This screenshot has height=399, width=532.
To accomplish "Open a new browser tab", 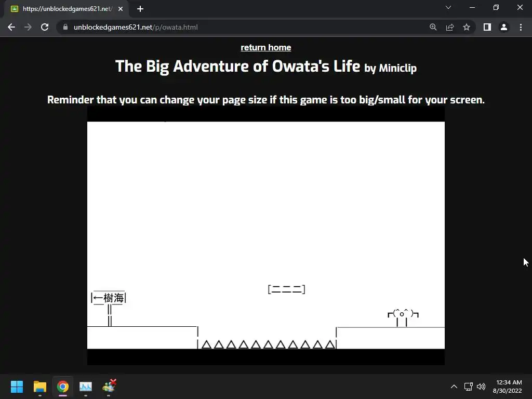I will tap(140, 9).
